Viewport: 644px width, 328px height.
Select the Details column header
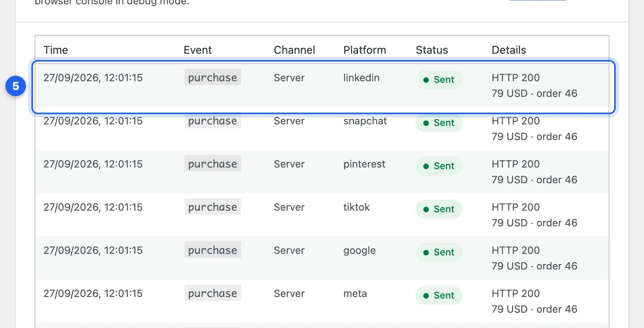point(509,50)
